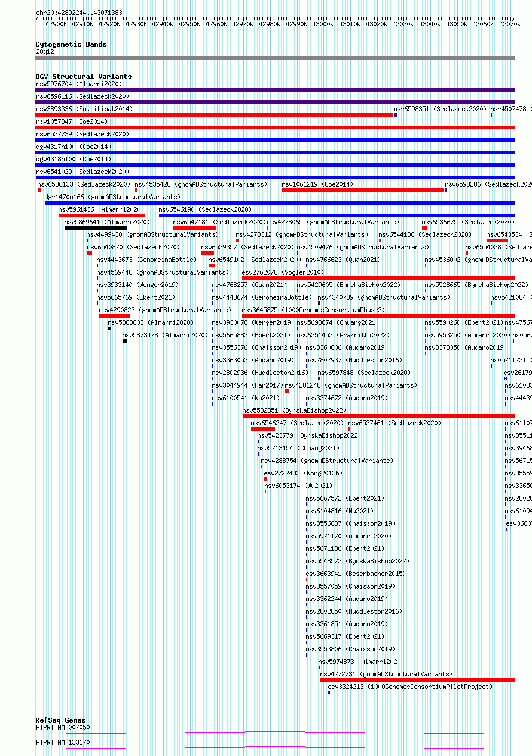This screenshot has height=756, width=532.
Task: Click nsv4290823 gnomAD variant label
Action: (165, 310)
